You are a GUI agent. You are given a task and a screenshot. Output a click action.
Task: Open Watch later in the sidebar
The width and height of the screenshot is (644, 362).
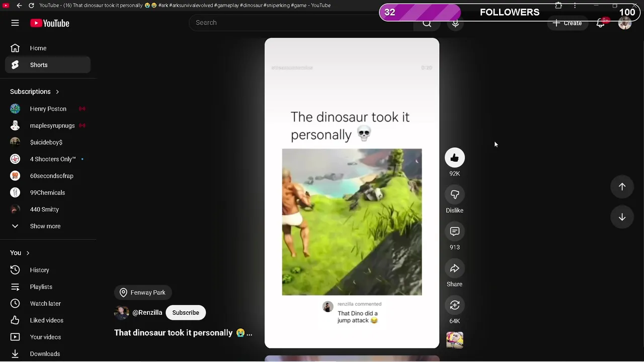point(48,304)
